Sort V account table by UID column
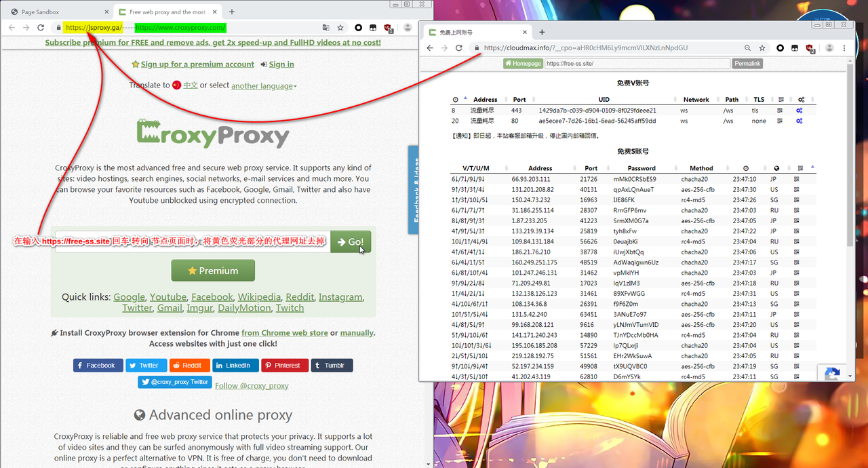 604,99
